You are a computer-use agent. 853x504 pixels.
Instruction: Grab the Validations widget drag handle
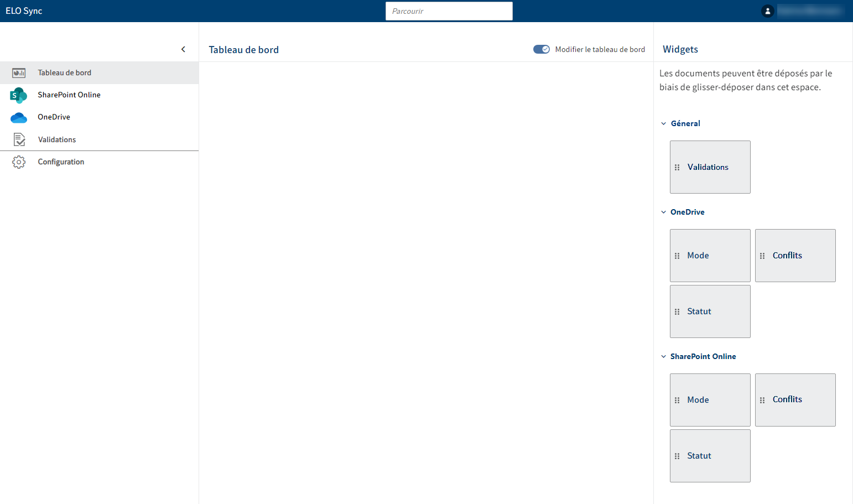tap(677, 167)
